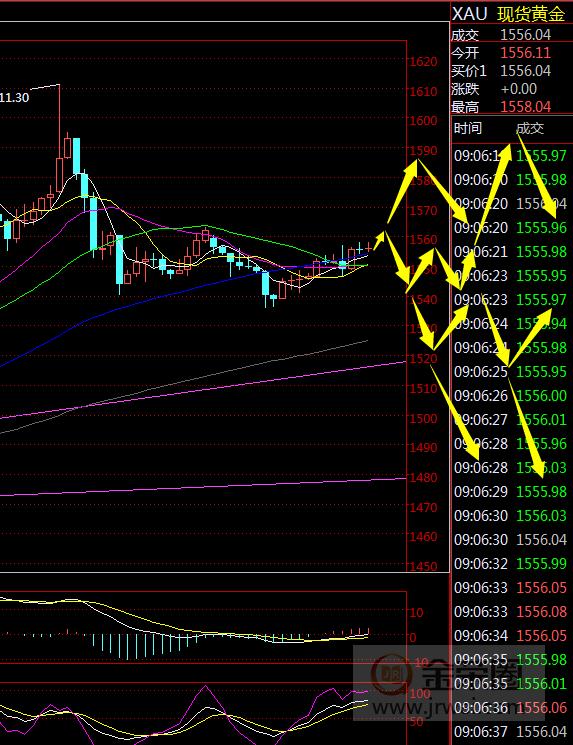573x745 pixels.
Task: Click the 1620 price axis label
Action: pyautogui.click(x=423, y=62)
